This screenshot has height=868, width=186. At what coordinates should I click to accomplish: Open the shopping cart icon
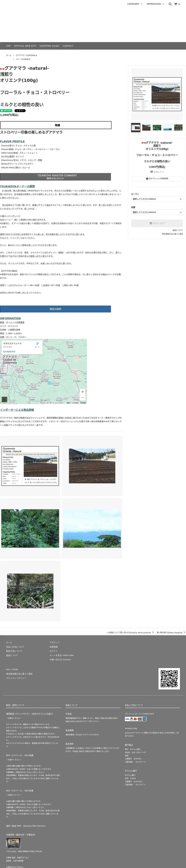click(176, 4)
